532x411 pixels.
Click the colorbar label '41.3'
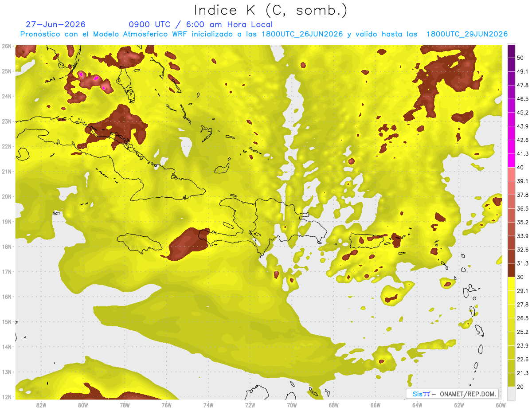tap(523, 154)
